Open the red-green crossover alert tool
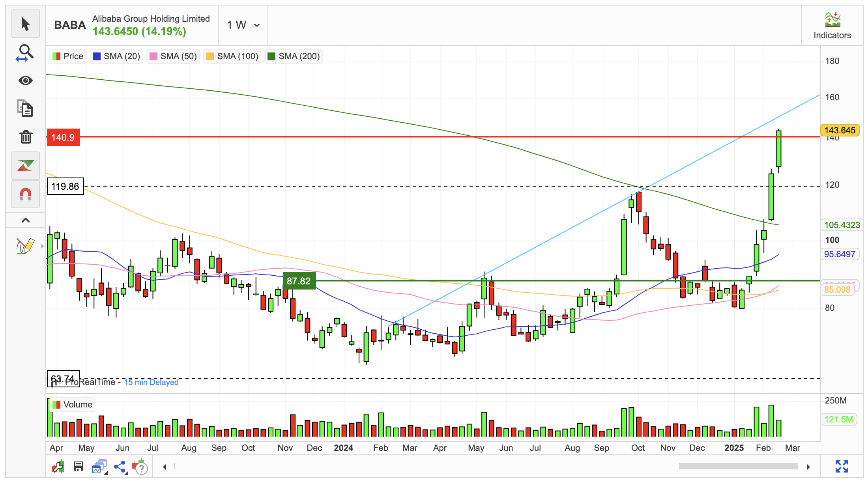868x482 pixels. click(26, 166)
